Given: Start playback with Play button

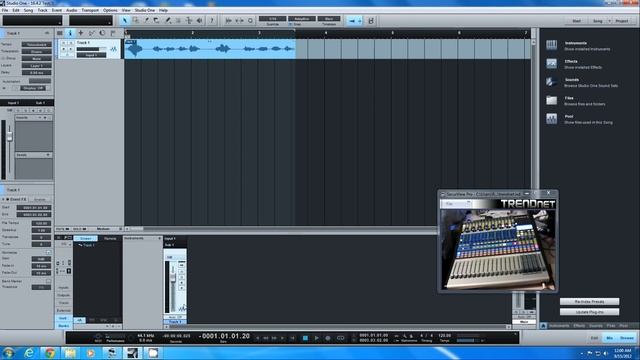Looking at the screenshot, I should point(316,338).
